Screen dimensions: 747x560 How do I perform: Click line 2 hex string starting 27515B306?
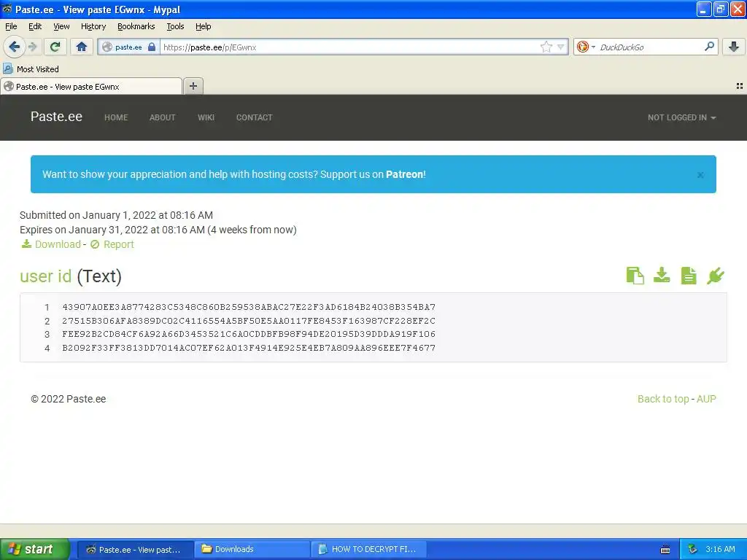point(249,321)
